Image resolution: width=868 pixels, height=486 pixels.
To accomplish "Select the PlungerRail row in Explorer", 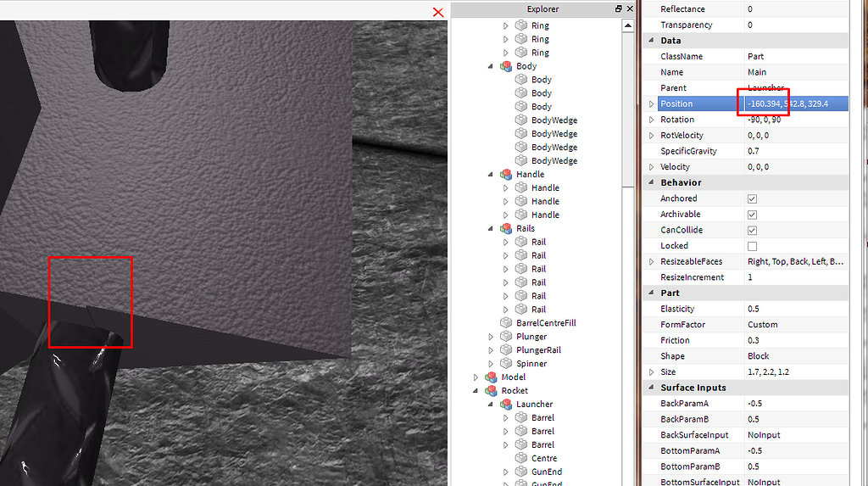I will coord(538,349).
